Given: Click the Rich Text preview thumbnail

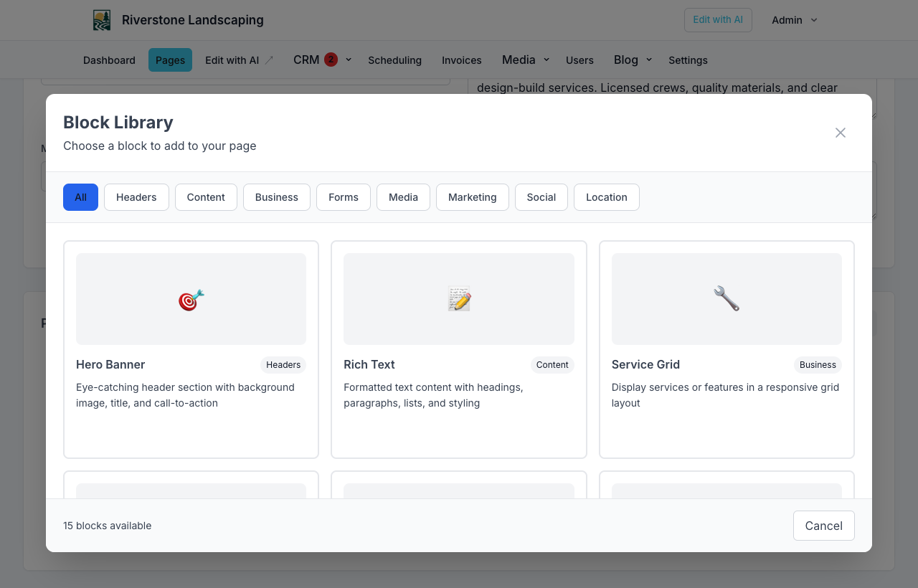Looking at the screenshot, I should (x=459, y=299).
